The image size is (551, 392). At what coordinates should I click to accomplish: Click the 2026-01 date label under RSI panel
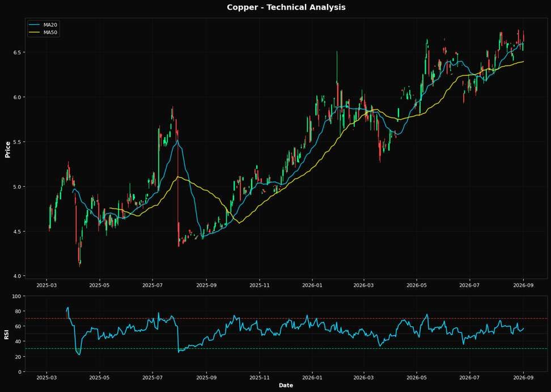[x=312, y=378]
